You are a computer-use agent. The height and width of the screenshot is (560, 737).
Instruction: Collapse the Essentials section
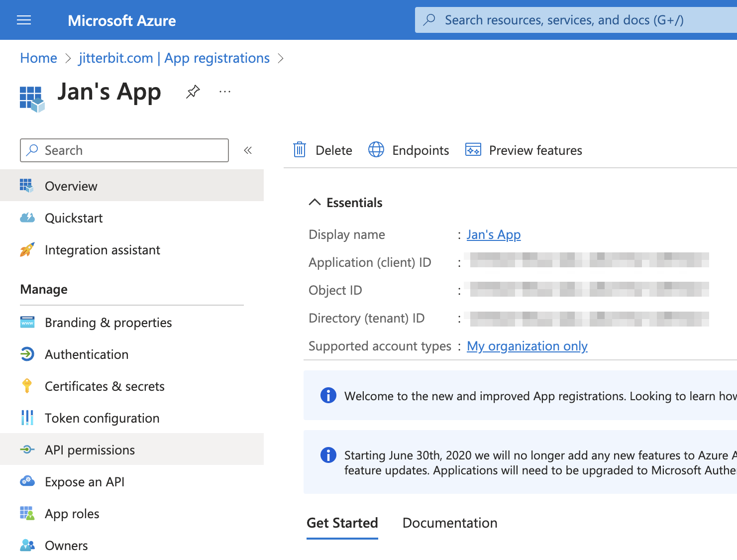click(315, 202)
